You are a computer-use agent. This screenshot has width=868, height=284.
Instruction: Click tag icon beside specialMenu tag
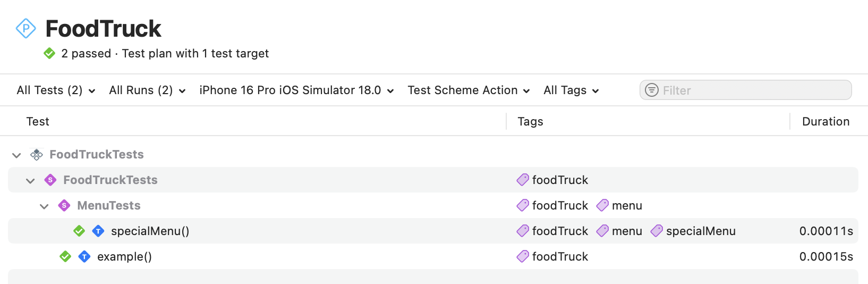point(657,231)
